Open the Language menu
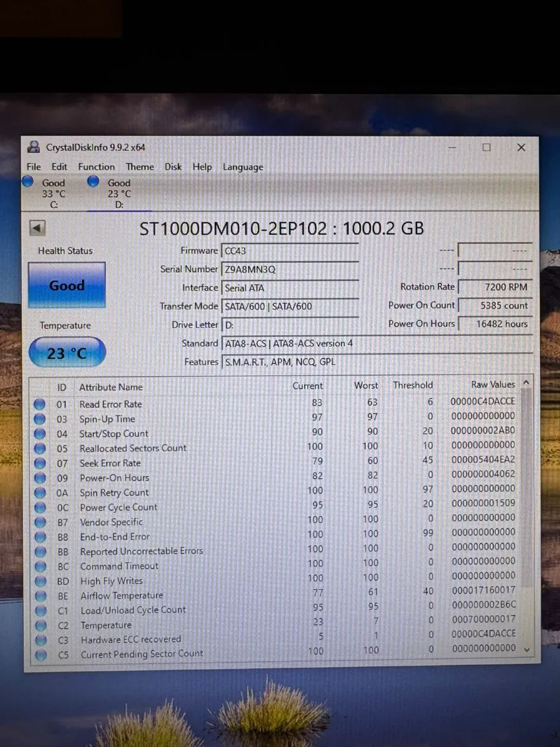Screen dimensions: 560x747 click(243, 167)
